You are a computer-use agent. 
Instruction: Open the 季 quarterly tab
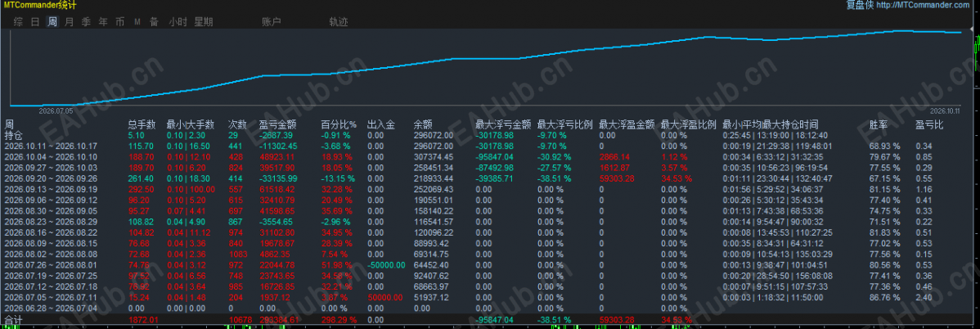pyautogui.click(x=86, y=22)
